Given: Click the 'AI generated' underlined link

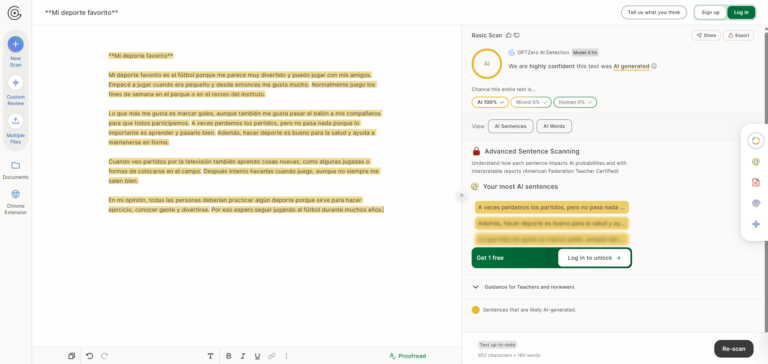Looking at the screenshot, I should [x=631, y=66].
